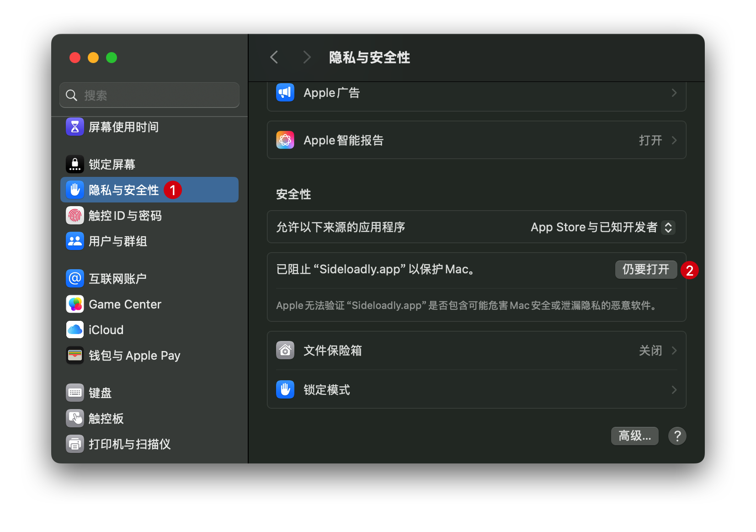Click the 文件保险箱 house-lock icon
The height and width of the screenshot is (532, 756).
[285, 351]
